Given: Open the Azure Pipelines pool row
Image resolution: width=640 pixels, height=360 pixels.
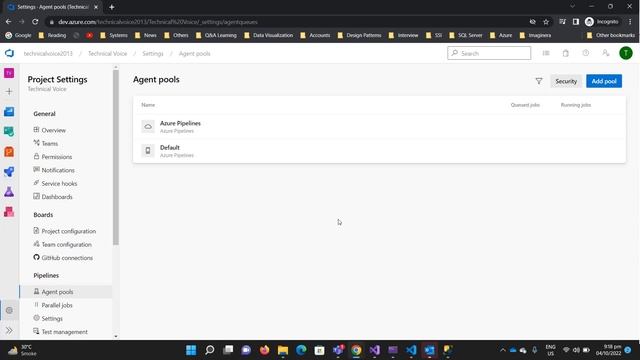Looking at the screenshot, I should pos(379,127).
